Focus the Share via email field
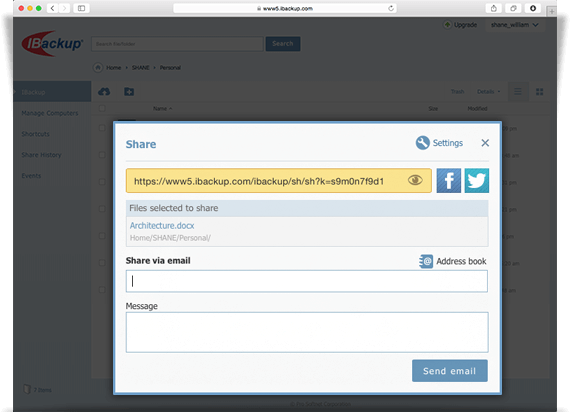The height and width of the screenshot is (412, 570). pyautogui.click(x=306, y=281)
